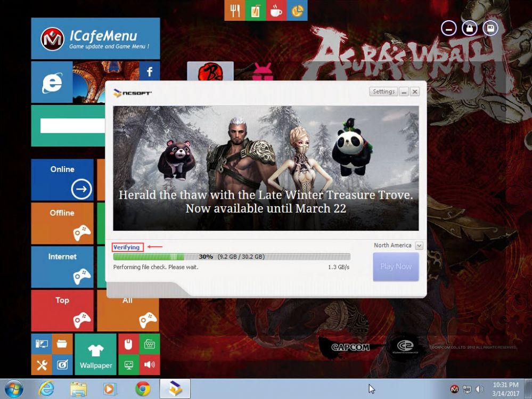Open mouse settings tile
Viewport: 532px width, 399px height.
128,344
